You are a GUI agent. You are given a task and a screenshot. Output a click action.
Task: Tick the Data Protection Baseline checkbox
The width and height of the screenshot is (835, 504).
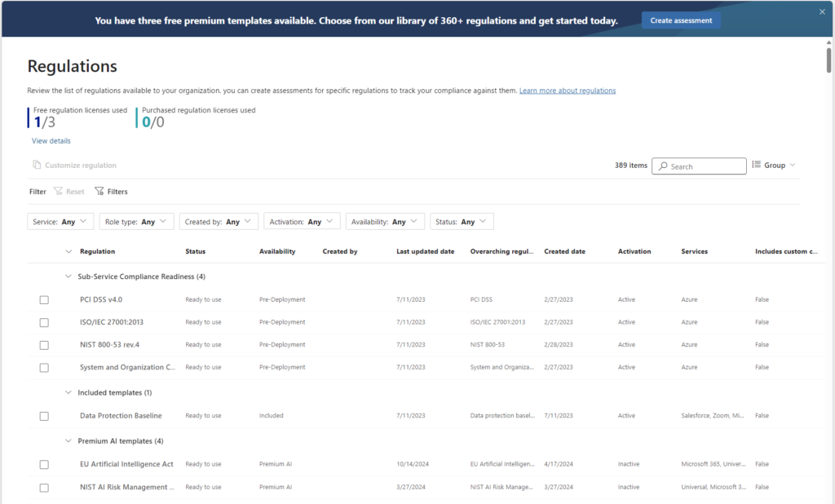pos(44,416)
